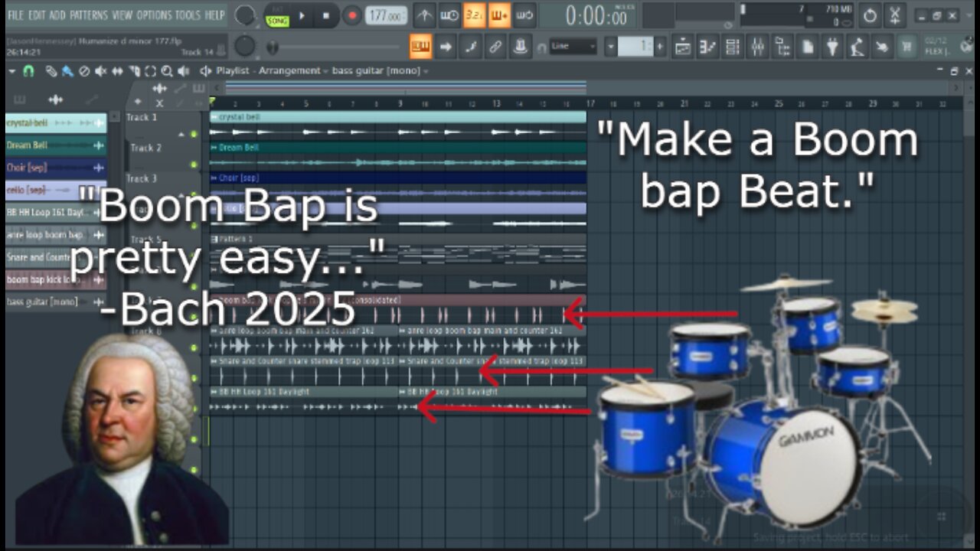Viewport: 980px width, 551px height.
Task: Toggle the PAT/SONG mode switch
Action: tap(277, 16)
